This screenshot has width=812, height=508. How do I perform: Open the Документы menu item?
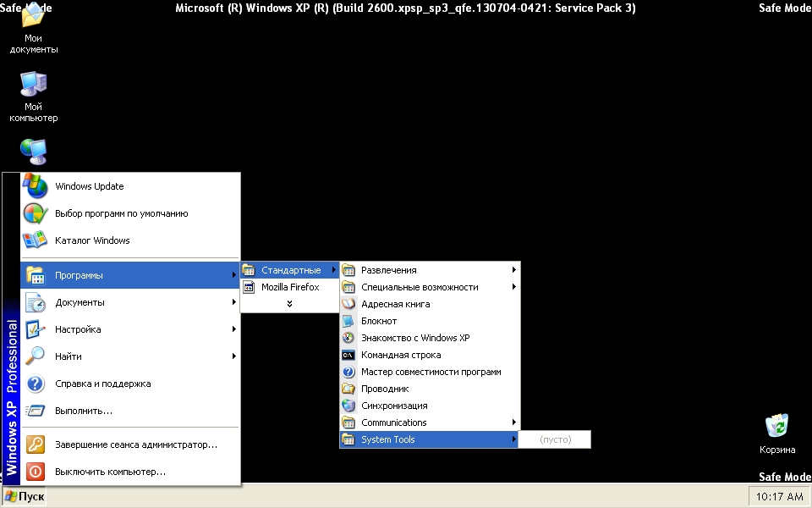(x=80, y=302)
